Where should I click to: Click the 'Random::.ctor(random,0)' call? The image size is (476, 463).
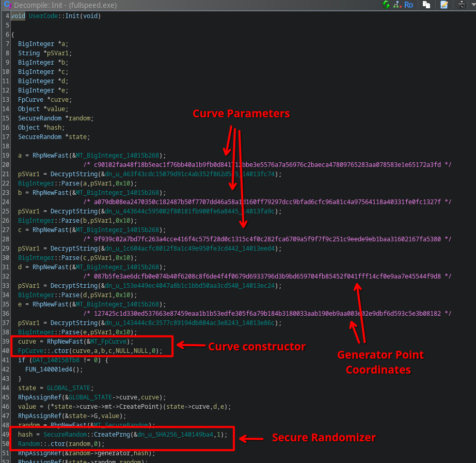[61, 444]
